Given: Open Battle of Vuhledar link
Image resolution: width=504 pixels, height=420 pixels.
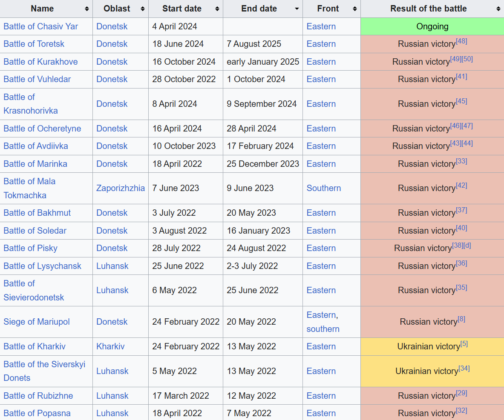Looking at the screenshot, I should (x=37, y=79).
